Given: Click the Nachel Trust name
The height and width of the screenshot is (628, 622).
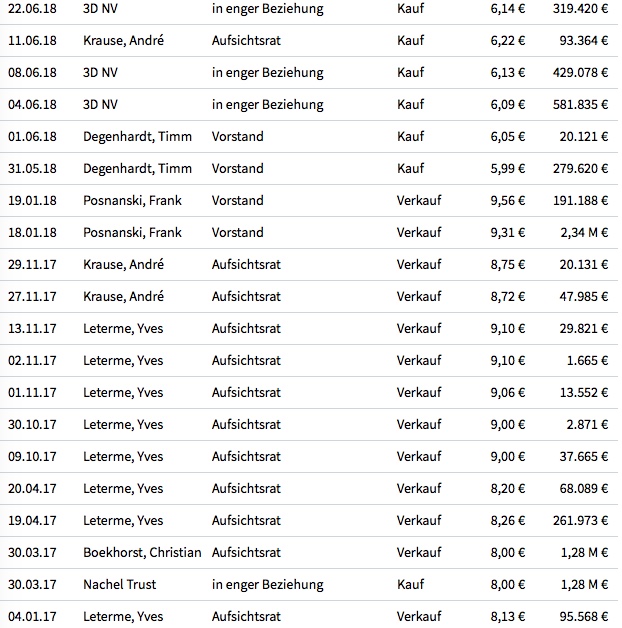Looking at the screenshot, I should pos(119,584).
